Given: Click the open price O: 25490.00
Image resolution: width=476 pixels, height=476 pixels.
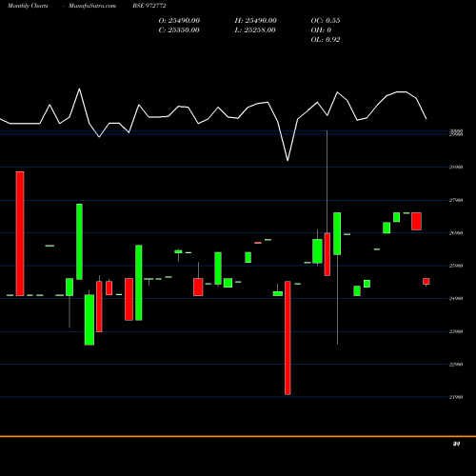Looking at the screenshot, I should (x=179, y=20).
